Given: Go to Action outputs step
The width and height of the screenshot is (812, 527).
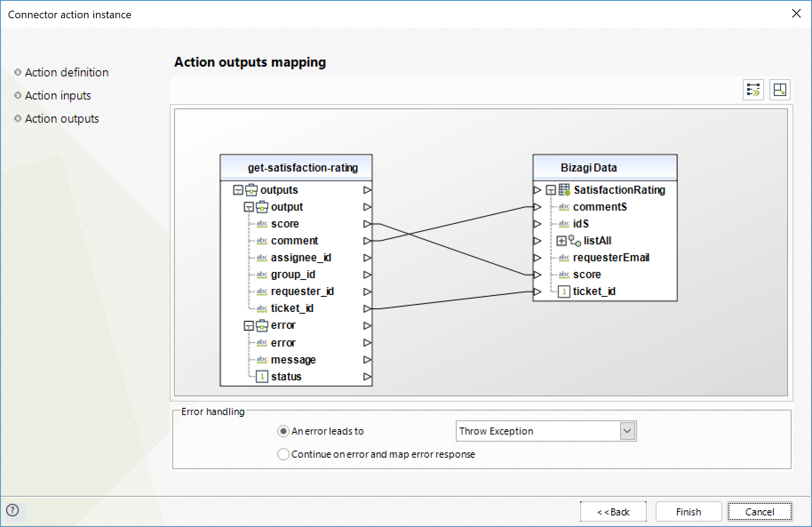Looking at the screenshot, I should pos(62,119).
